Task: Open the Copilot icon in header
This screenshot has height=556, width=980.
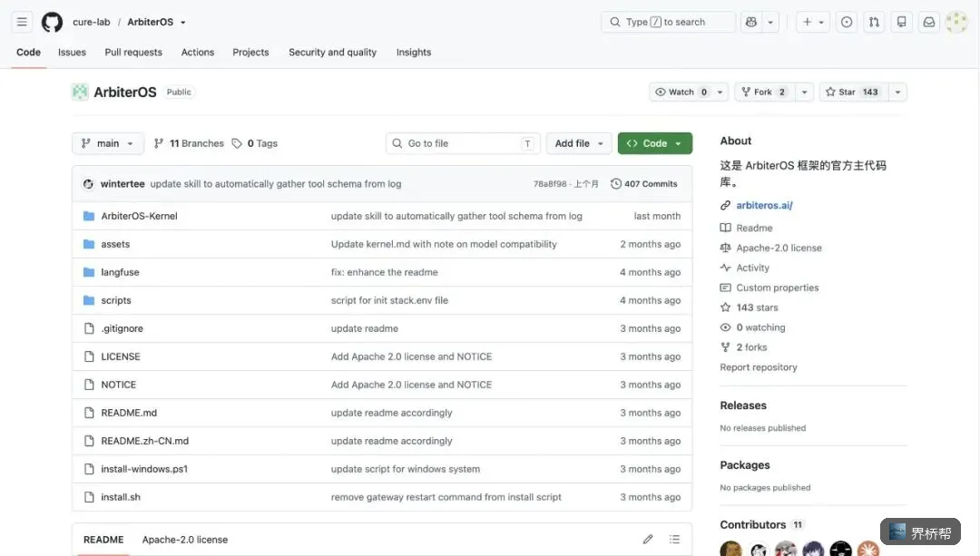Action: 751,22
